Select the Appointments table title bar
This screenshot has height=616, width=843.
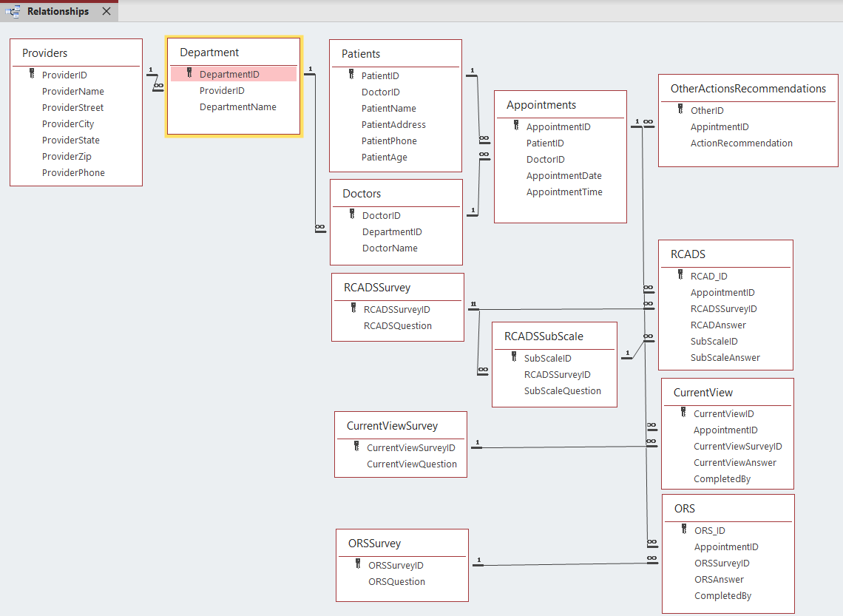(x=561, y=105)
